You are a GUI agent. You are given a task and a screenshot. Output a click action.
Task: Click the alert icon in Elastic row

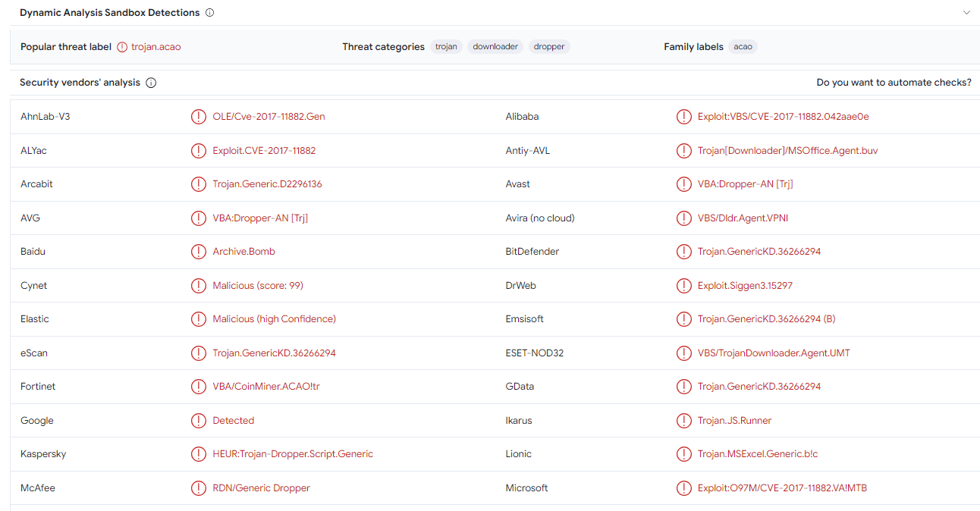pos(198,319)
